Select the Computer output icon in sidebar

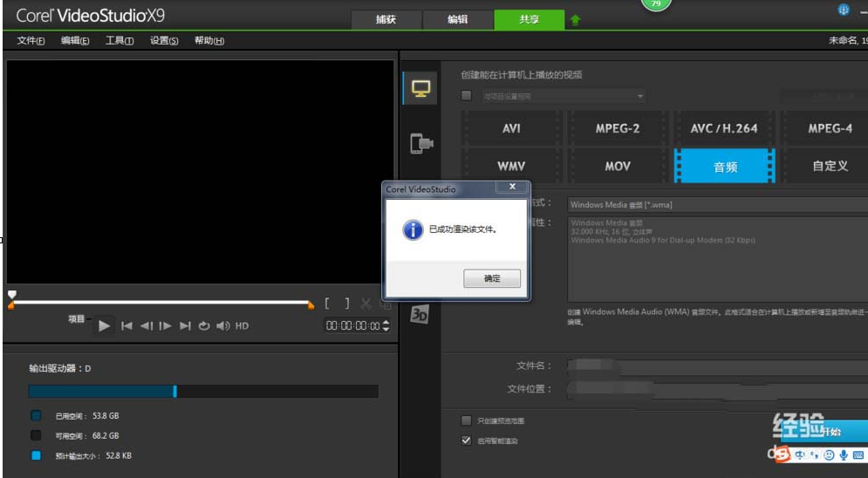pyautogui.click(x=421, y=88)
